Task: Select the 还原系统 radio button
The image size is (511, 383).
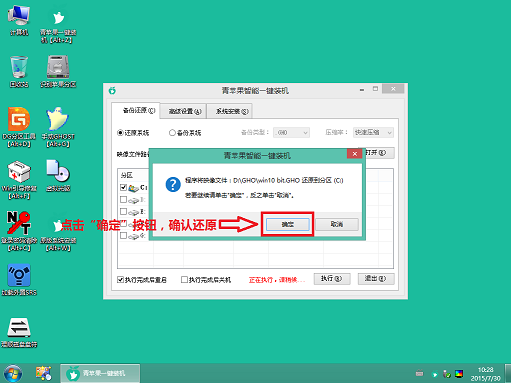Action: [x=120, y=133]
